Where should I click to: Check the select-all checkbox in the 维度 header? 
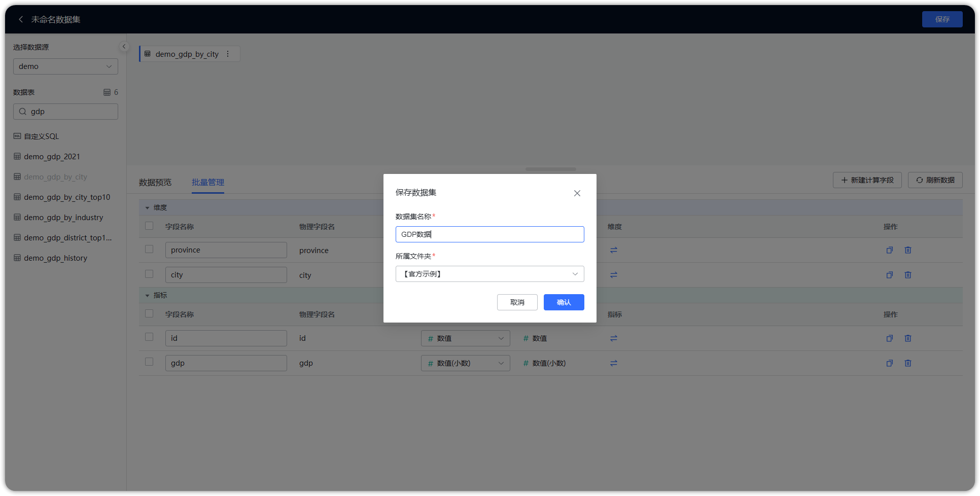coord(149,226)
